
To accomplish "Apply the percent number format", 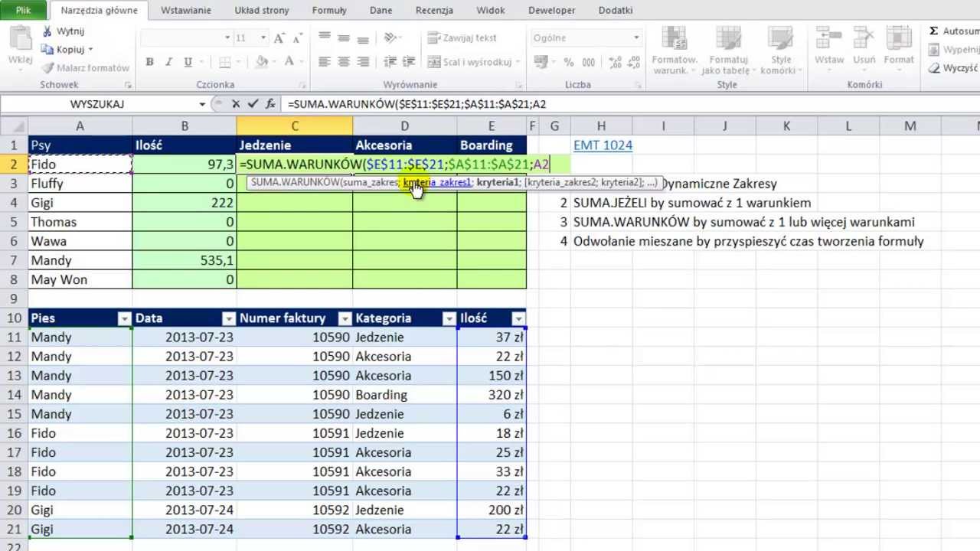I will pyautogui.click(x=569, y=62).
